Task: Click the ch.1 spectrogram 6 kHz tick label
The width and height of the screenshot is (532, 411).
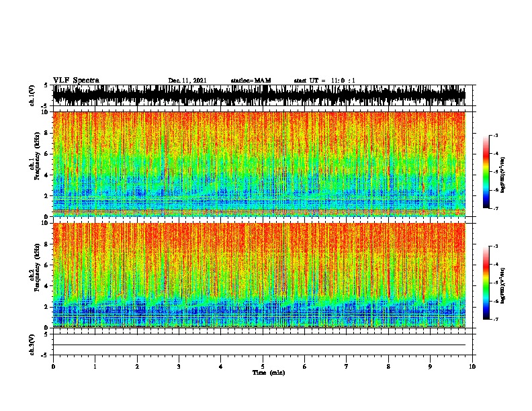Action: point(47,154)
